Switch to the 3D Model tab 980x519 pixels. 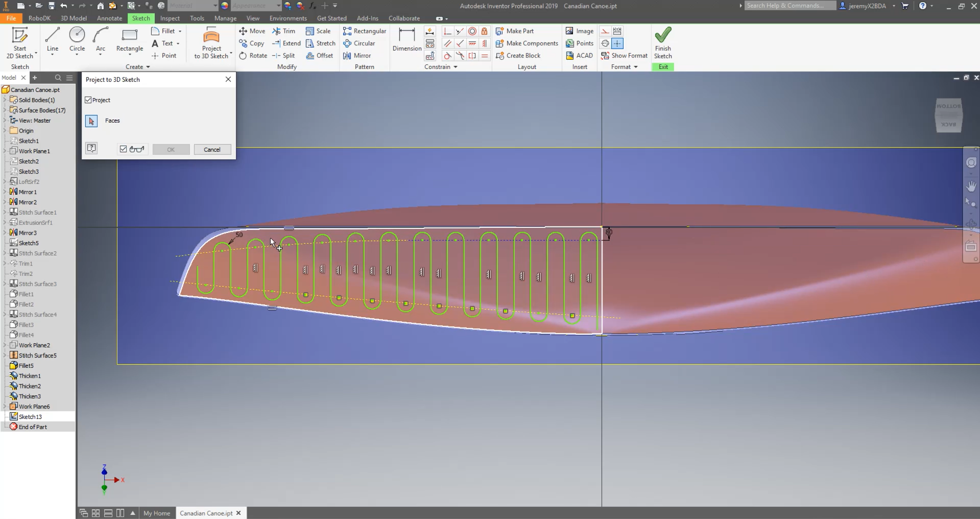pos(74,18)
